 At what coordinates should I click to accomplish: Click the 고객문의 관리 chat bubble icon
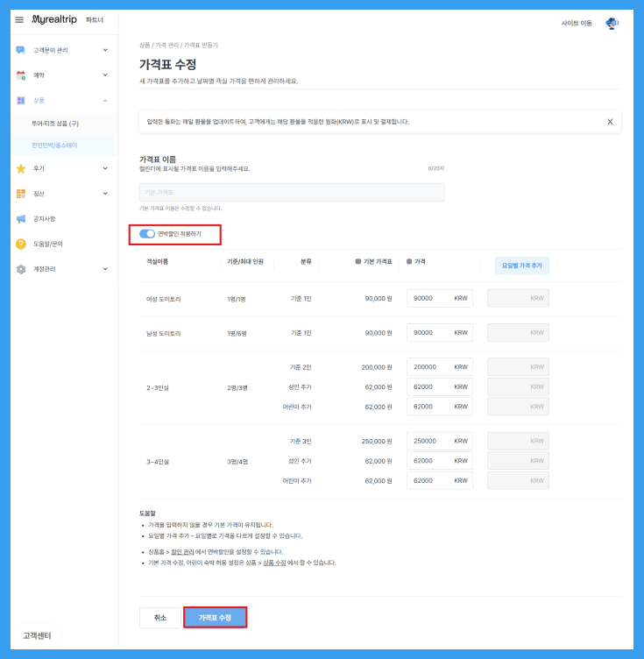point(21,50)
